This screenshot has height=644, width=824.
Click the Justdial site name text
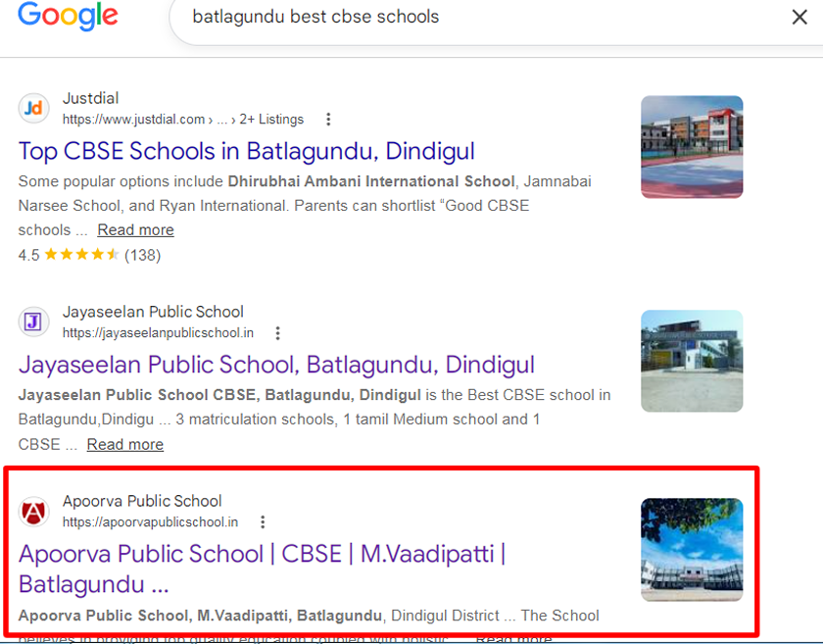coord(90,98)
